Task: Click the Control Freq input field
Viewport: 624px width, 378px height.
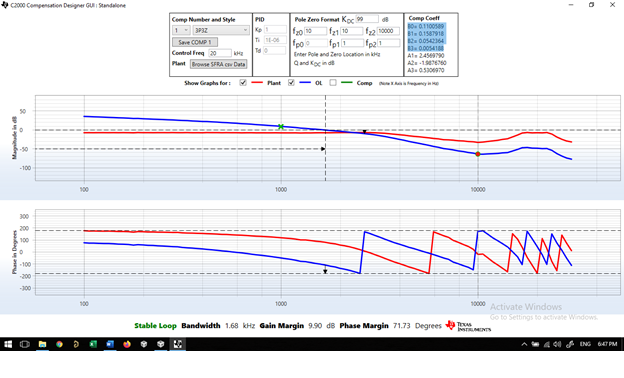Action: (x=220, y=53)
